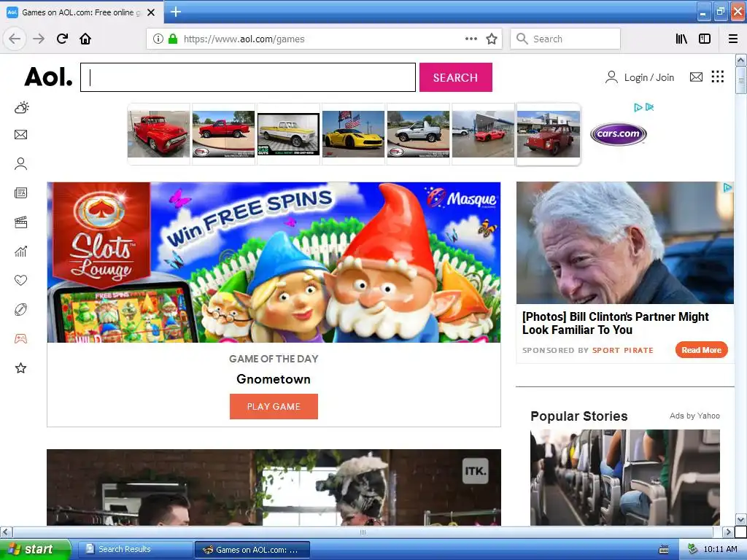The image size is (747, 560).
Task: Click the ITK. video thumbnail
Action: coord(274,487)
